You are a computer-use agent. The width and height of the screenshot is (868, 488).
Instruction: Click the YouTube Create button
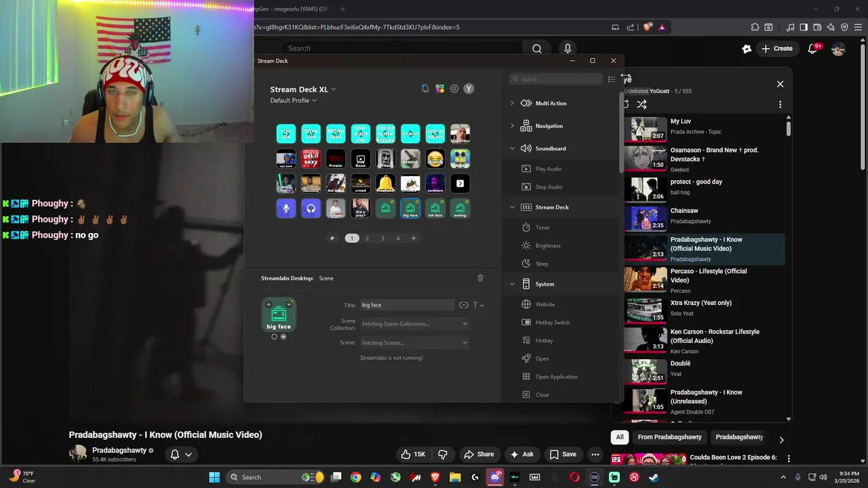[x=776, y=49]
